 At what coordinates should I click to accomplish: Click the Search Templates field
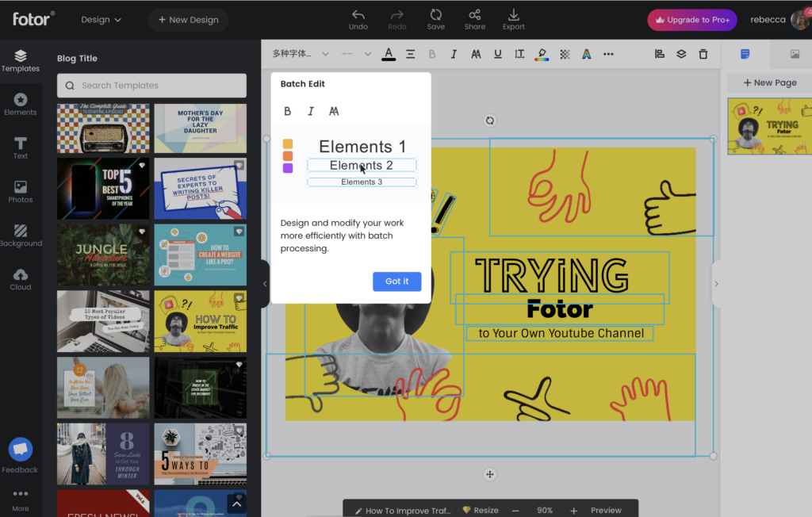(x=151, y=86)
